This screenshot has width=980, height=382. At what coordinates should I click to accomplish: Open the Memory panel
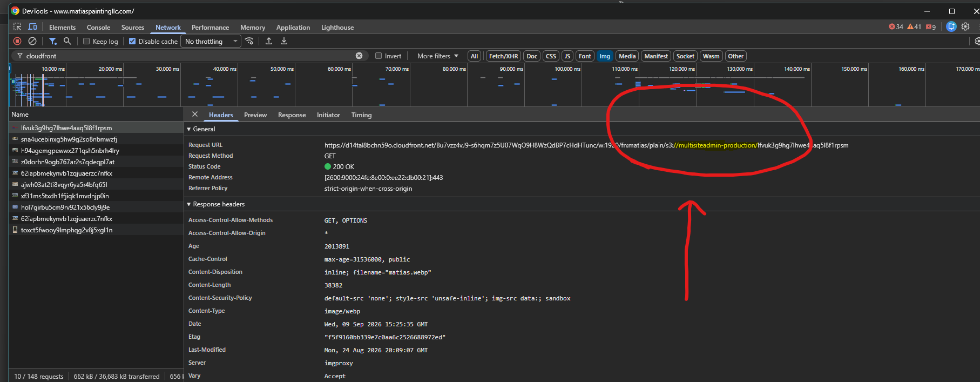(x=253, y=27)
